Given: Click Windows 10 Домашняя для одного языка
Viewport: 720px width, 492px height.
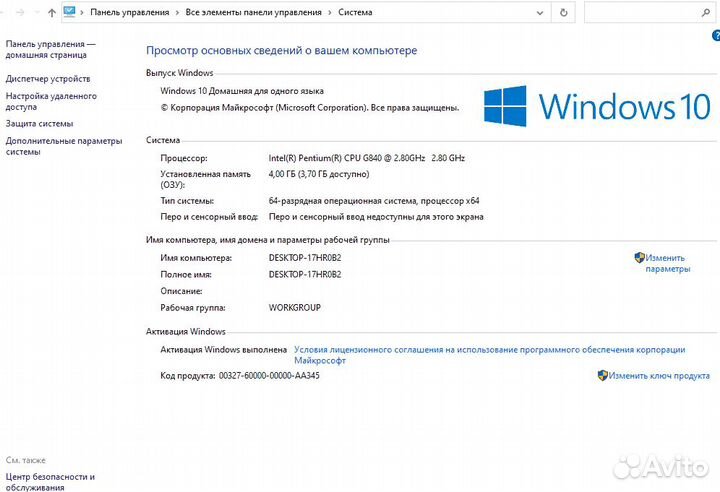Looking at the screenshot, I should pyautogui.click(x=242, y=91).
